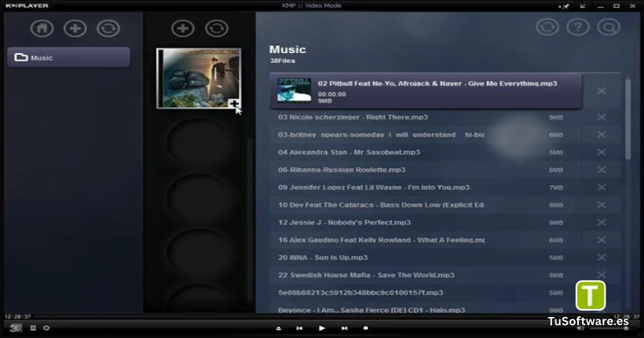
Task: Select '06-Rihanna-Russian Roulette.mp3'
Action: [341, 170]
